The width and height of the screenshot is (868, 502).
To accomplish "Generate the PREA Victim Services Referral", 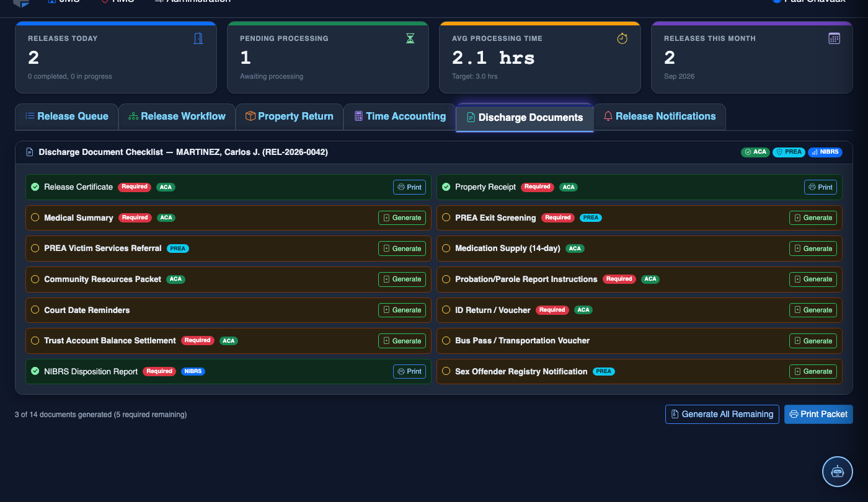I will [402, 249].
